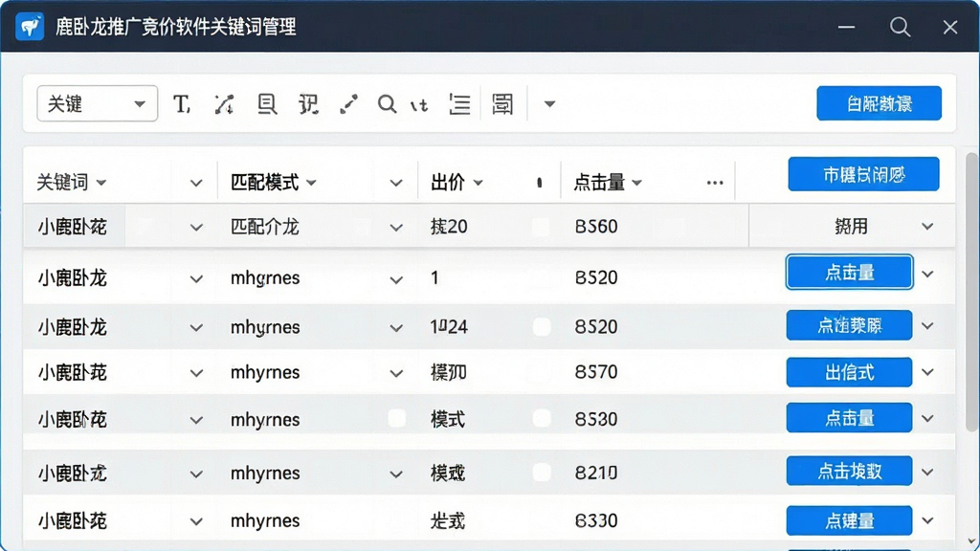Click the pencil edit icon in toolbar
Image resolution: width=980 pixels, height=551 pixels.
348,104
